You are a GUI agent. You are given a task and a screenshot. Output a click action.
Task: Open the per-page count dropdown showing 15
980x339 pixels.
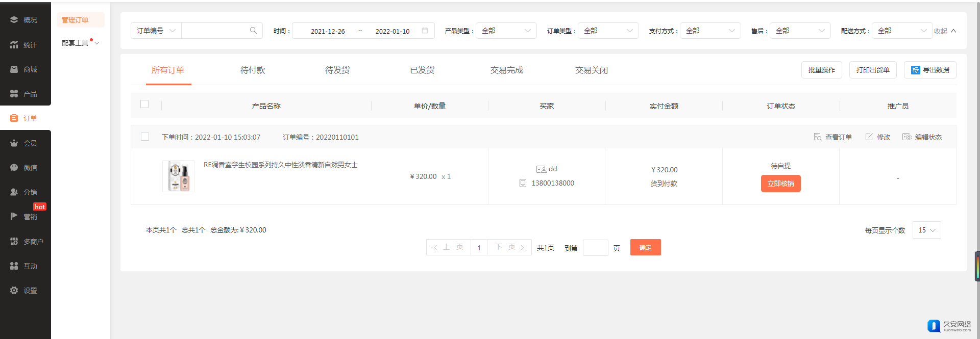tap(926, 230)
